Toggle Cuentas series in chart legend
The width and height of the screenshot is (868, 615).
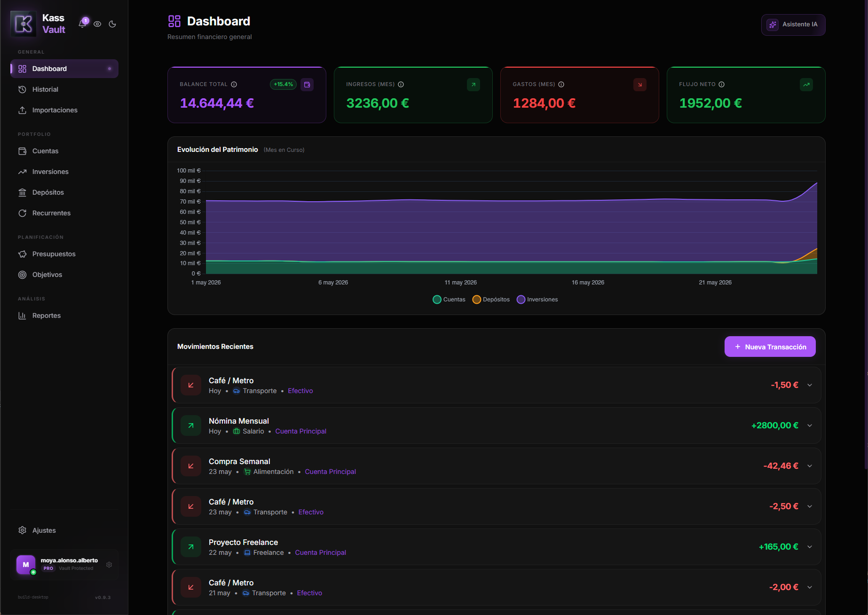pos(449,300)
